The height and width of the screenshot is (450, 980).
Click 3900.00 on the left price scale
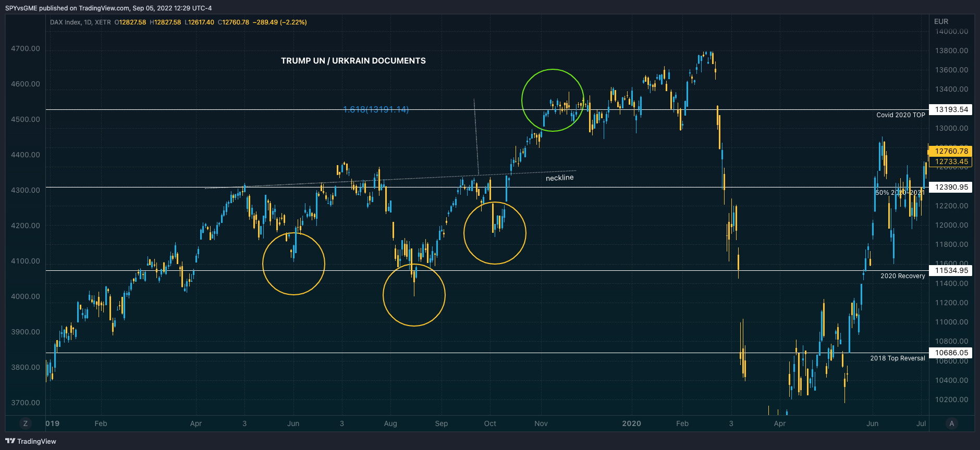(26, 332)
